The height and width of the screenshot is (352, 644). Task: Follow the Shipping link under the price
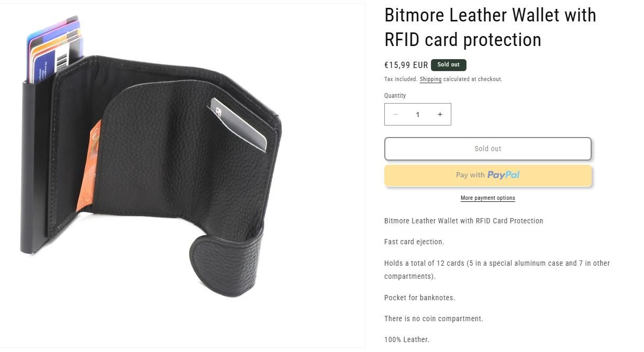click(x=430, y=80)
